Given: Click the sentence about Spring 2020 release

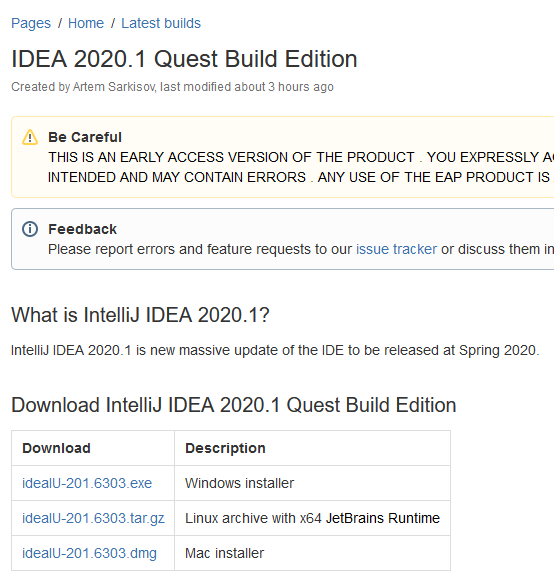Looking at the screenshot, I should tap(275, 351).
